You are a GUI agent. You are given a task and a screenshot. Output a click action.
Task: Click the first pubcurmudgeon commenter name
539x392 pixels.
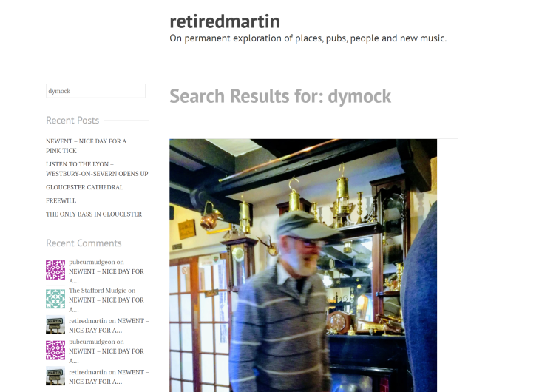pos(92,262)
